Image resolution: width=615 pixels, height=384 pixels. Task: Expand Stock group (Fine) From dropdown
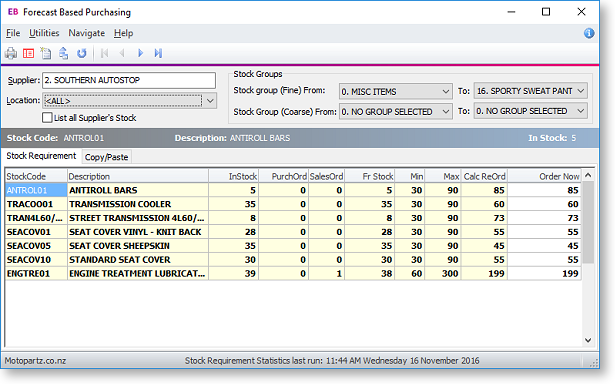446,91
